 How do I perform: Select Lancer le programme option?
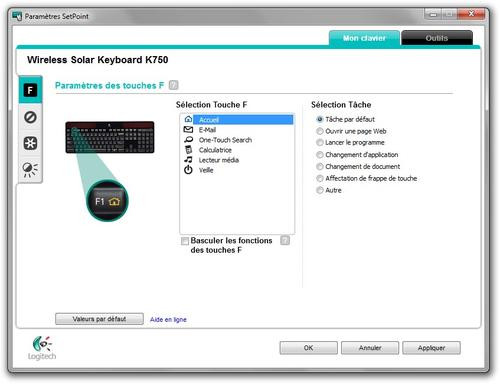(320, 143)
